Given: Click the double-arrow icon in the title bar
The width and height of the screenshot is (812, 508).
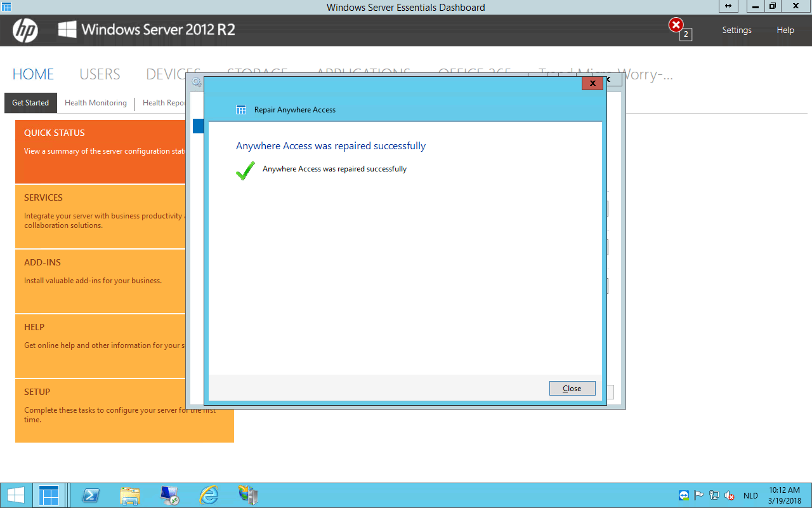Looking at the screenshot, I should (x=728, y=6).
